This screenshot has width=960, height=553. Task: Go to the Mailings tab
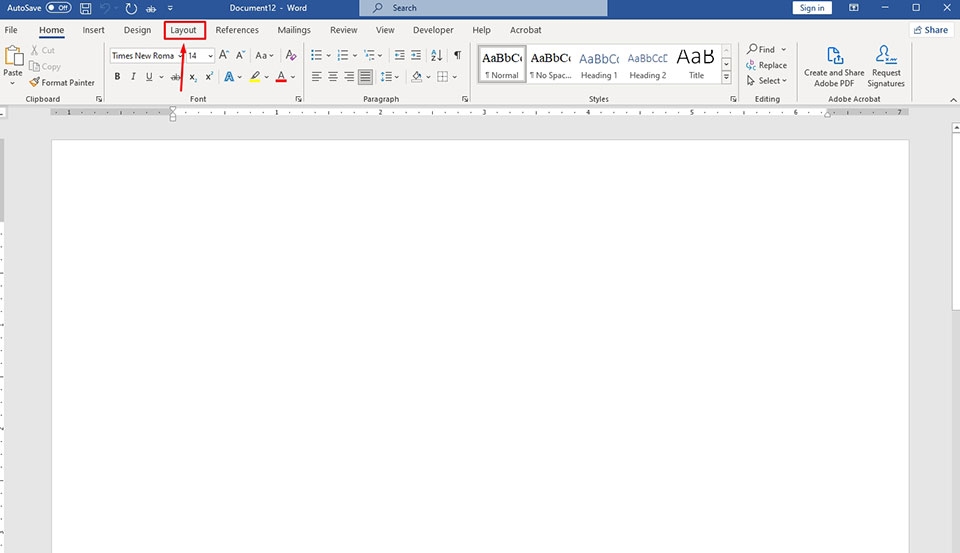tap(294, 30)
